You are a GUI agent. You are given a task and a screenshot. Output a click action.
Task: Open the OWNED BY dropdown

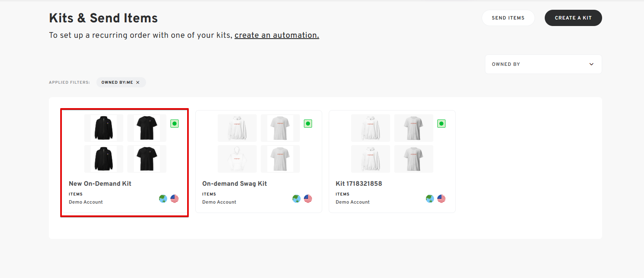pos(543,64)
